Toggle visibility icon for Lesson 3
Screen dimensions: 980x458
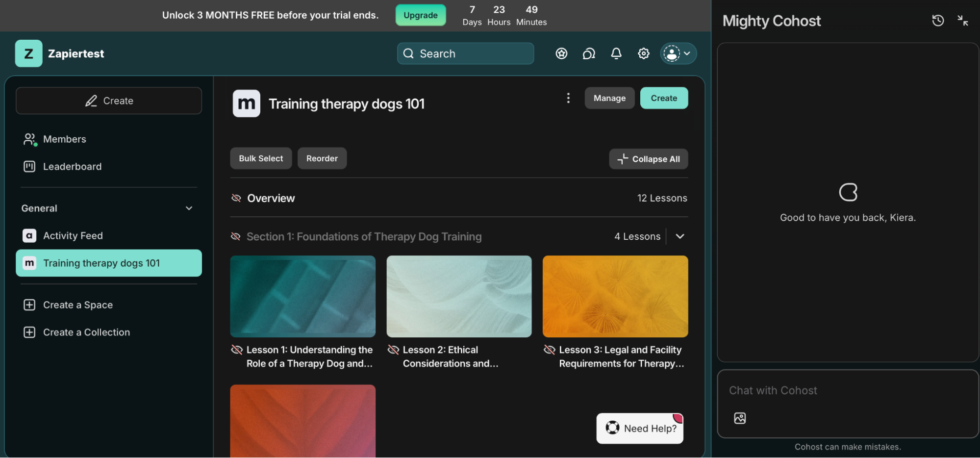pyautogui.click(x=550, y=350)
